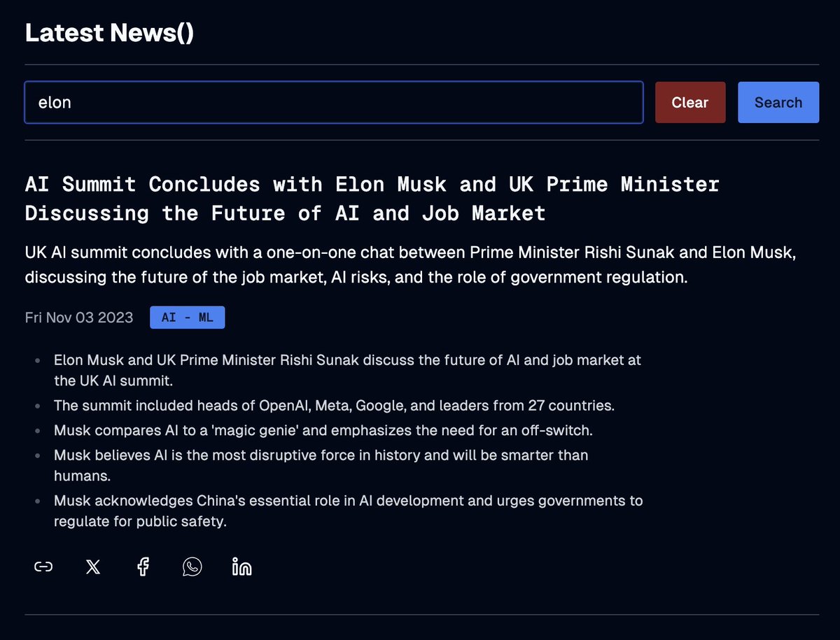The width and height of the screenshot is (840, 640).
Task: Click the article summary about Rishi Sunak
Action: [x=410, y=264]
